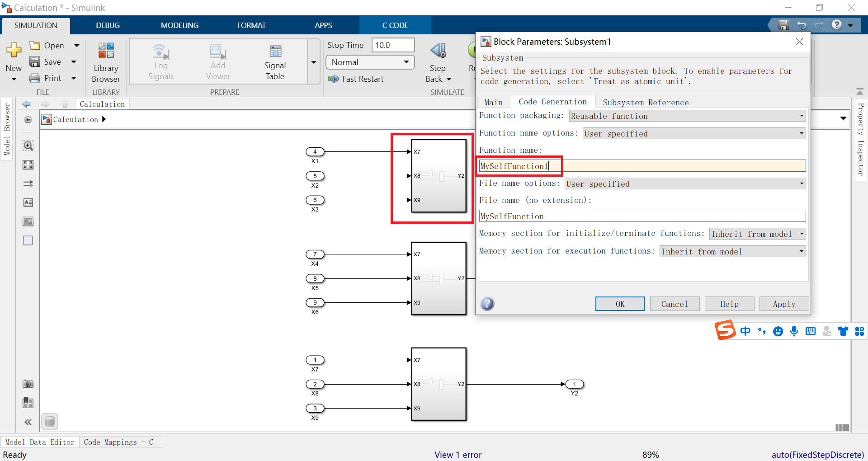This screenshot has width=868, height=461.
Task: Open the Subsystem Reference tab
Action: point(646,103)
